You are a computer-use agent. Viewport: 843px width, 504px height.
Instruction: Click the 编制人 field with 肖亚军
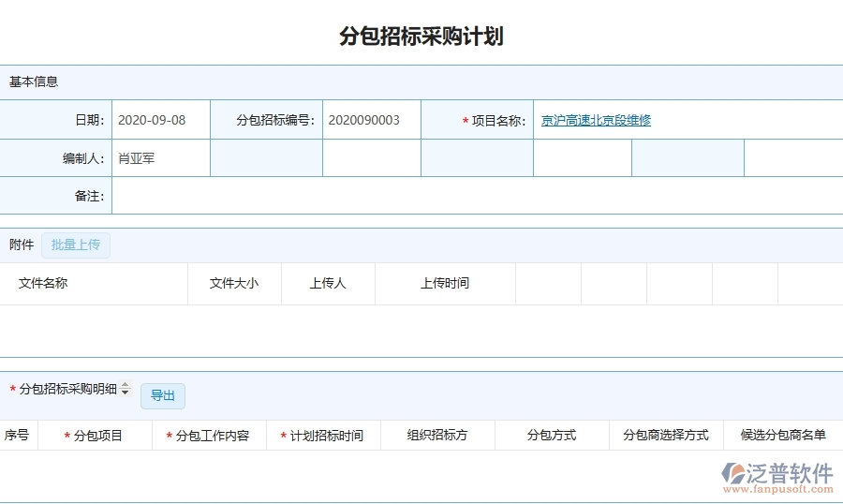(160, 158)
